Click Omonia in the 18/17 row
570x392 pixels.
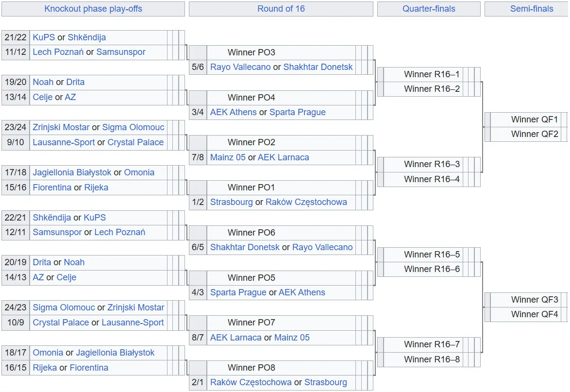point(48,353)
